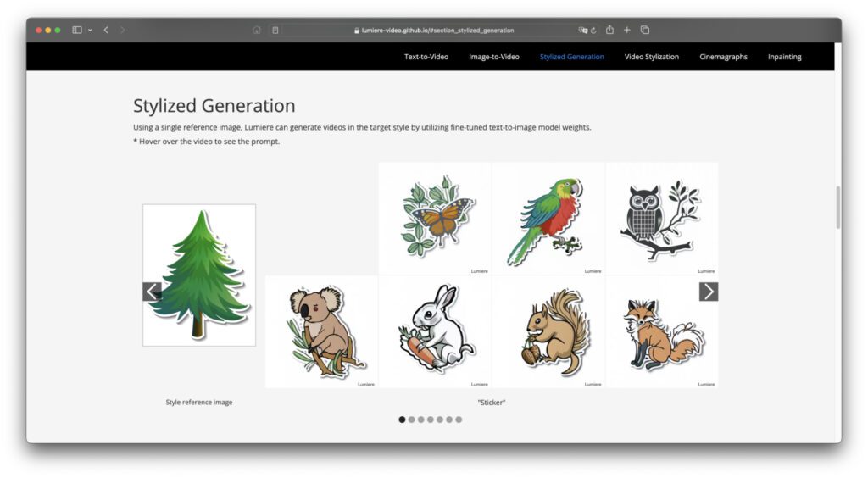The width and height of the screenshot is (868, 478).
Task: Go to the previous slide with the left arrow
Action: coord(152,292)
